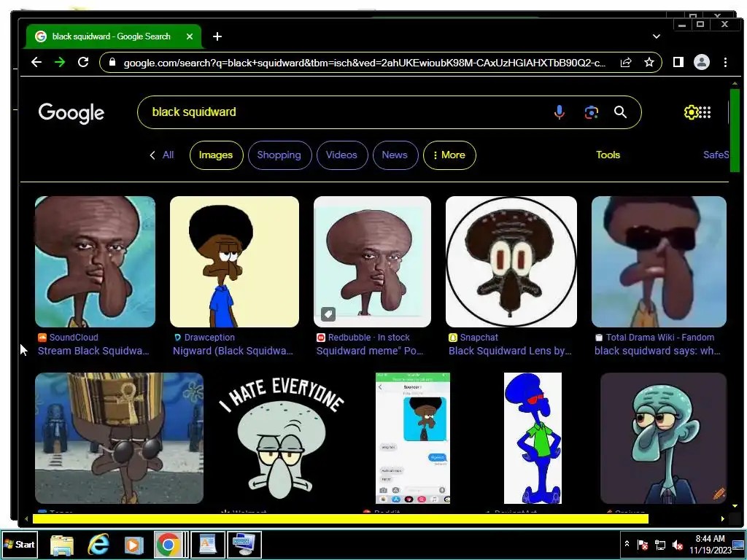Expand the More search categories

tap(449, 155)
